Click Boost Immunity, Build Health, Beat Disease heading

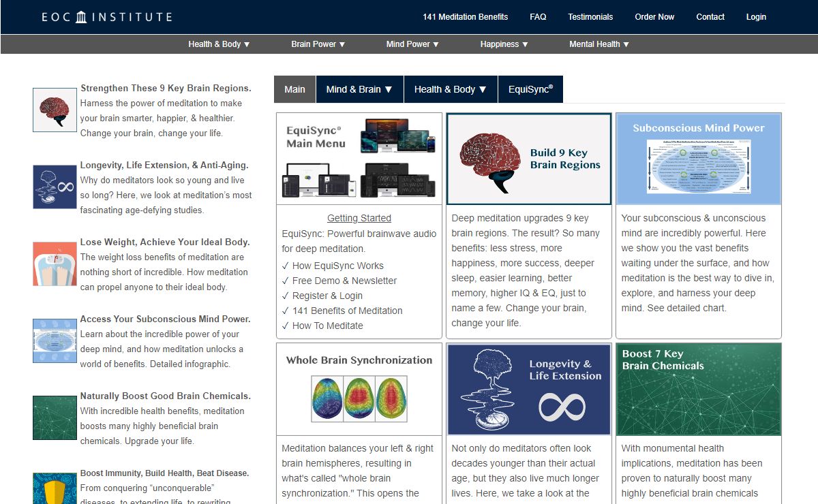click(164, 473)
